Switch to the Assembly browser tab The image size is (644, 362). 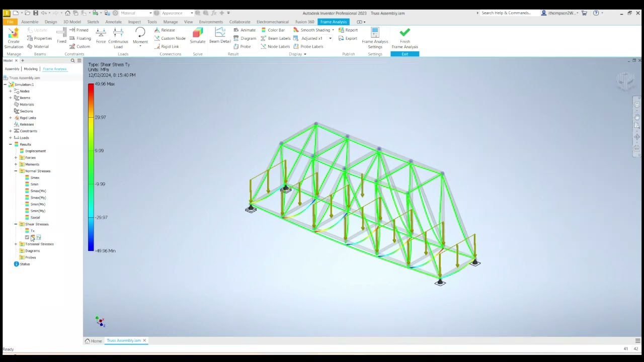pos(12,69)
